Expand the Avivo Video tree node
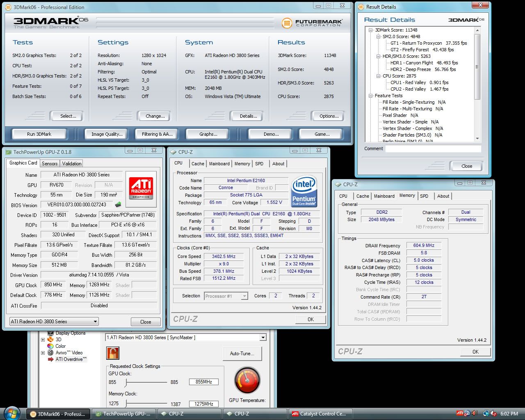Screen dimensions: 525x420 click(43, 353)
